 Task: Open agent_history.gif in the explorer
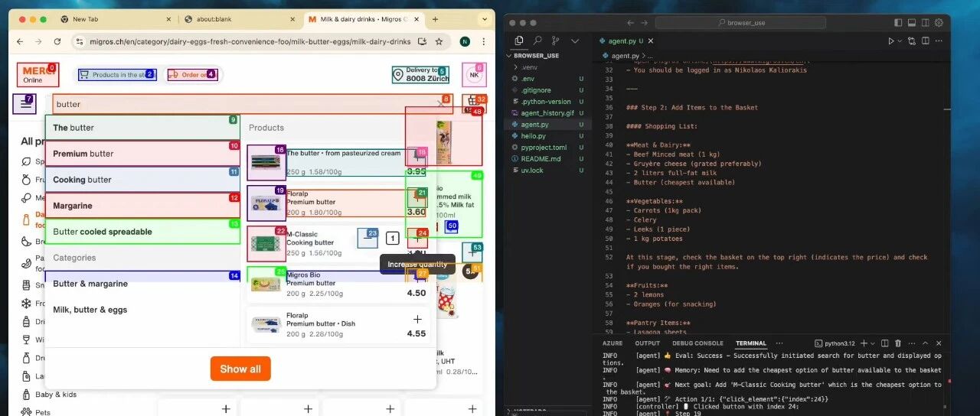pyautogui.click(x=548, y=112)
